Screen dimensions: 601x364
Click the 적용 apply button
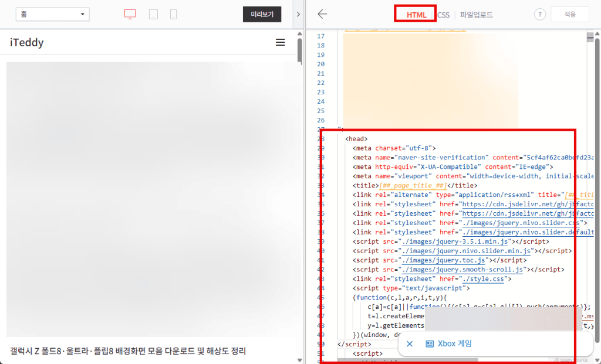click(x=570, y=15)
